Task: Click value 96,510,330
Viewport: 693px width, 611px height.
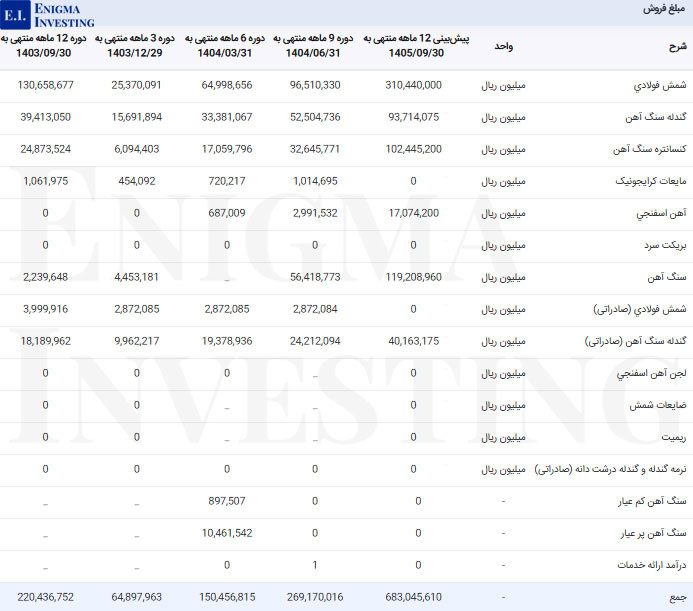Action: point(315,85)
